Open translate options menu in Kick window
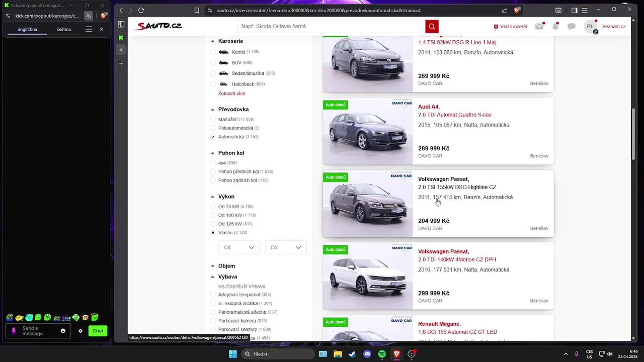This screenshot has height=362, width=644. 89,29
